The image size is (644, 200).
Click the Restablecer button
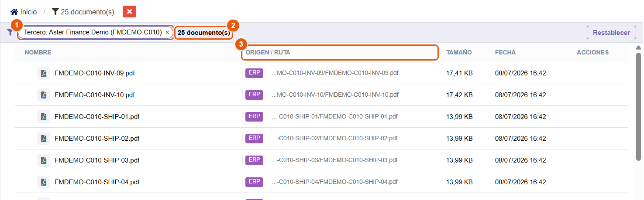coord(611,32)
